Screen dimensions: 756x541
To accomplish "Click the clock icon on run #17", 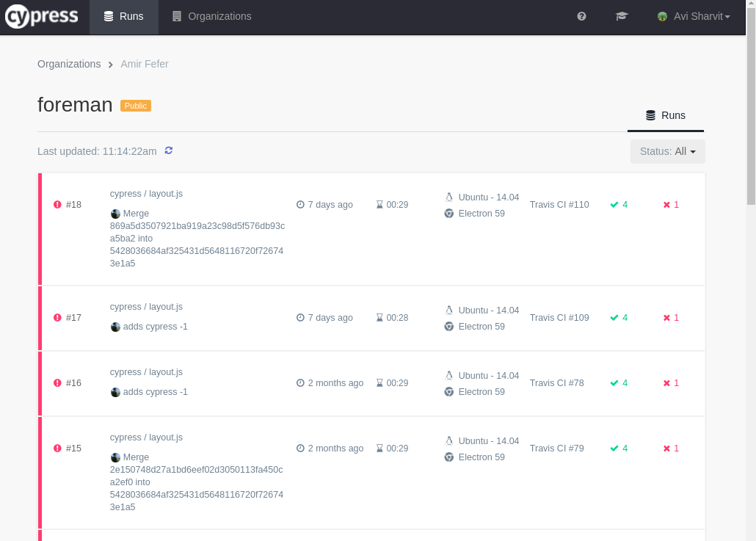I will point(300,318).
